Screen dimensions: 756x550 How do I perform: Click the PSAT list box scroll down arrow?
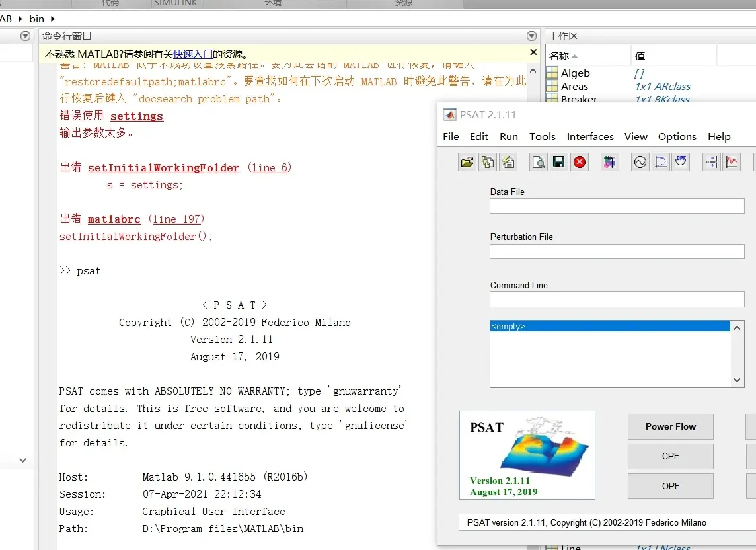pos(737,380)
